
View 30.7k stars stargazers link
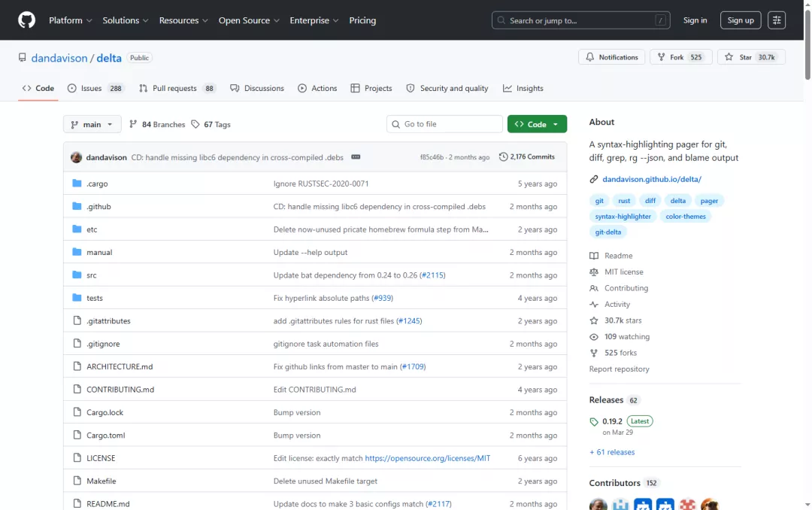[x=616, y=320]
